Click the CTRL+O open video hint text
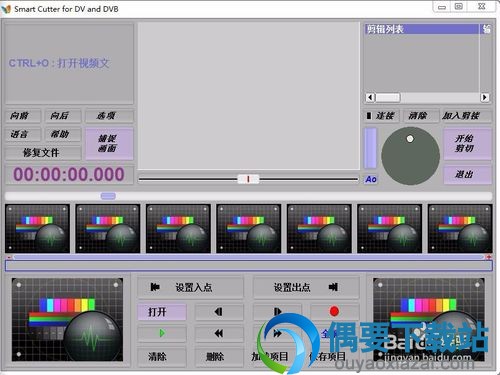The height and width of the screenshot is (375, 500). pos(59,63)
